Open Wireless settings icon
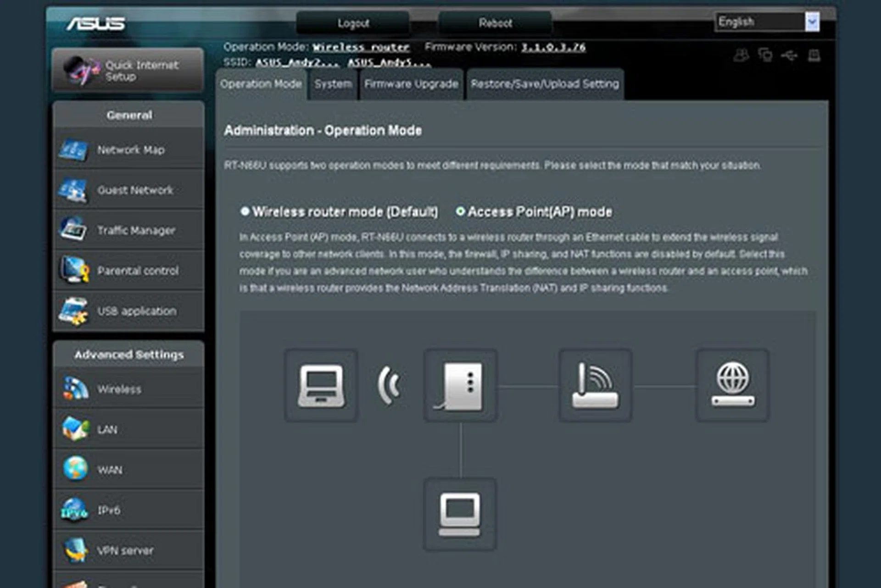This screenshot has width=881, height=588. [x=75, y=389]
